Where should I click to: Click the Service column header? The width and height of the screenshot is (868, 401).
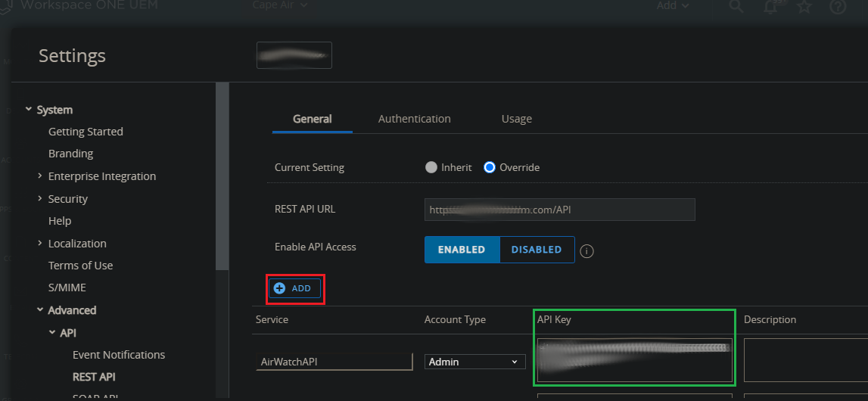(x=272, y=320)
